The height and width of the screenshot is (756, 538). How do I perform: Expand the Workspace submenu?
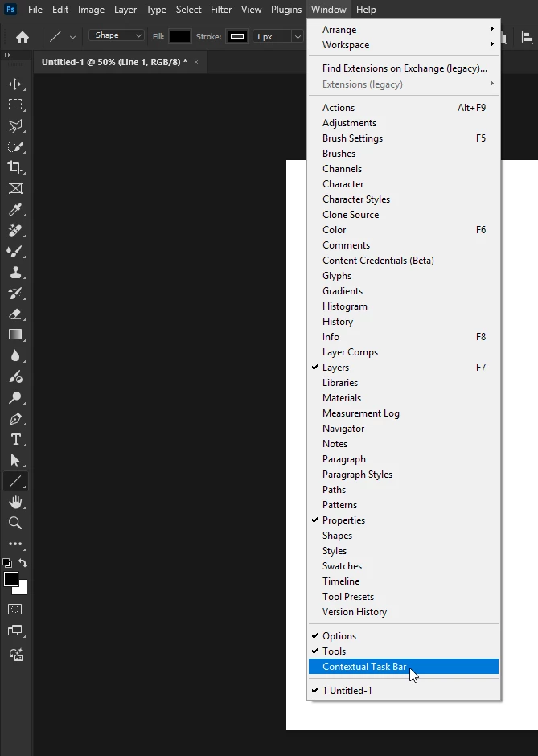tap(404, 45)
